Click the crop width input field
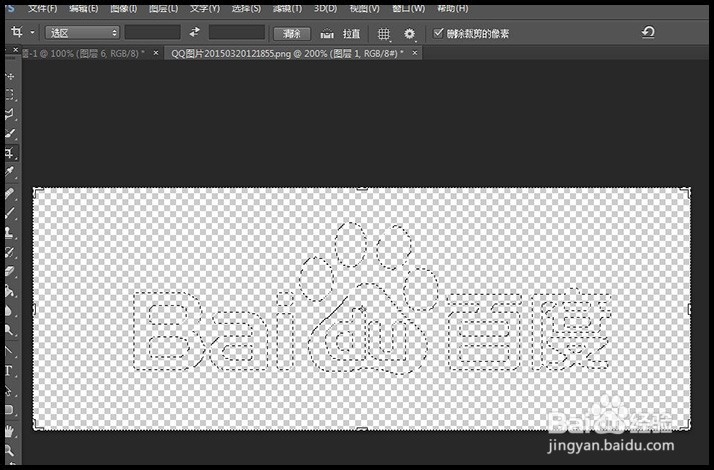 (x=153, y=32)
